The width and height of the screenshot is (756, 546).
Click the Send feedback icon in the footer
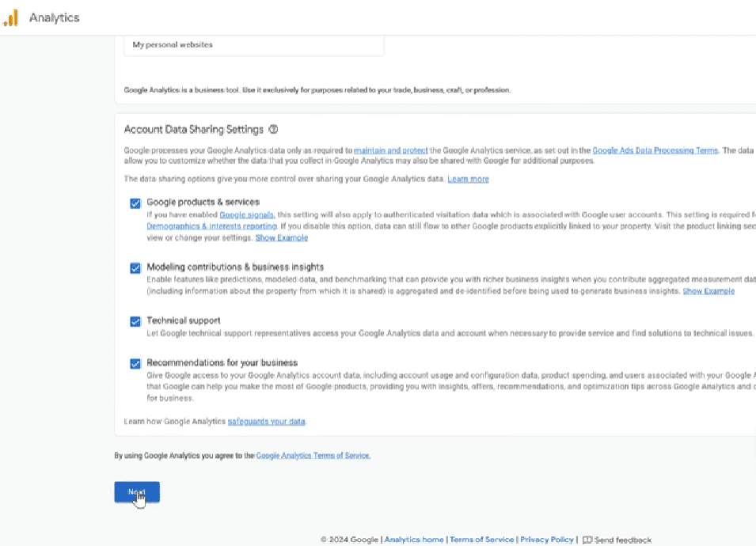pos(588,539)
